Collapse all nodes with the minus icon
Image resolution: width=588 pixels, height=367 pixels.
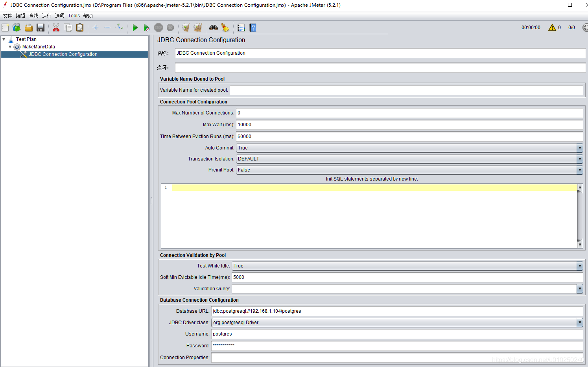(107, 28)
